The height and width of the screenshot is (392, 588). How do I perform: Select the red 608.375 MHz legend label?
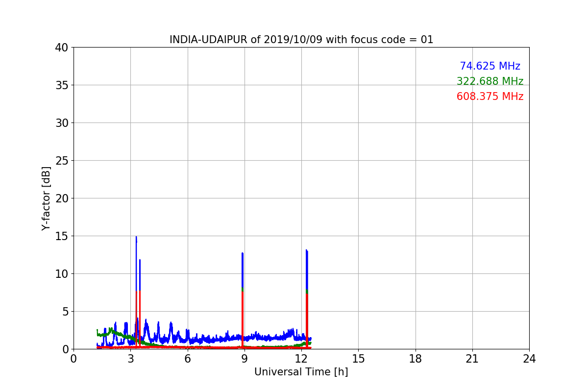click(490, 97)
